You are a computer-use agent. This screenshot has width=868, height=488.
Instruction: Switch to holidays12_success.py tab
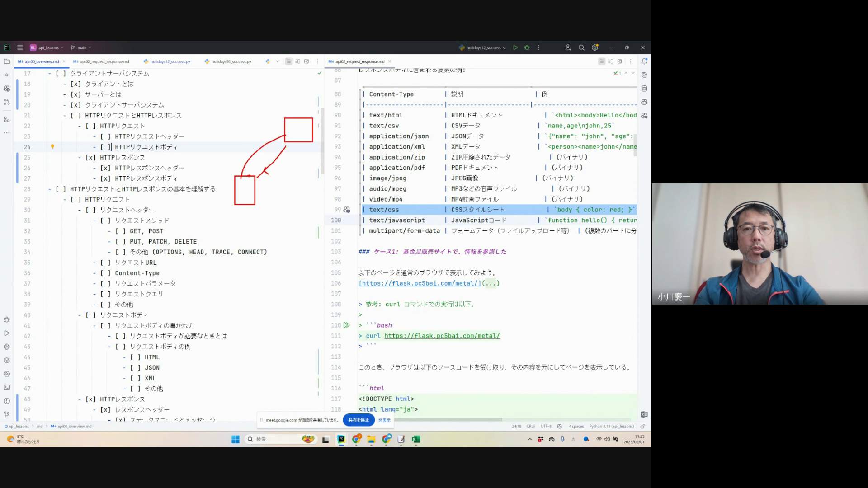tap(170, 61)
